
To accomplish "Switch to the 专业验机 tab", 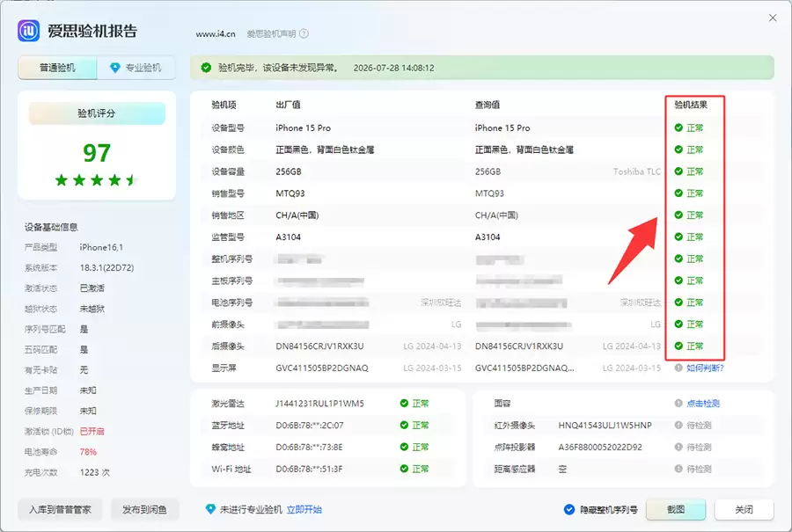I will pyautogui.click(x=136, y=68).
